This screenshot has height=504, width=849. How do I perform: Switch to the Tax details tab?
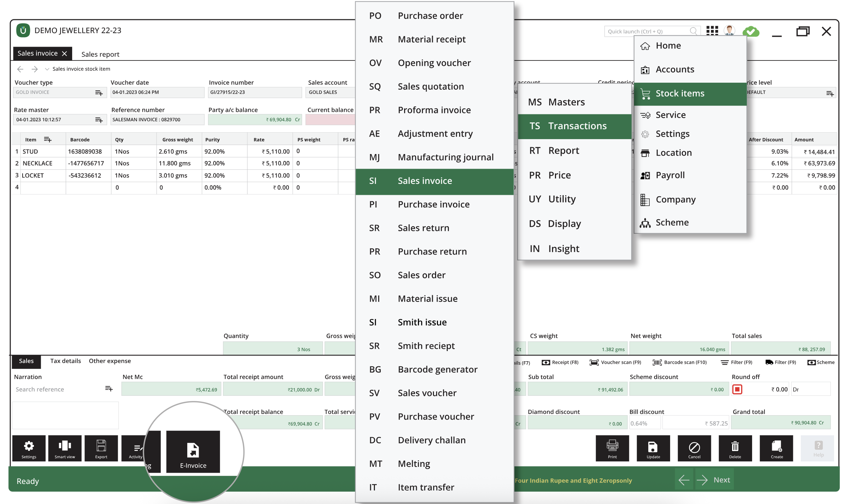tap(66, 361)
